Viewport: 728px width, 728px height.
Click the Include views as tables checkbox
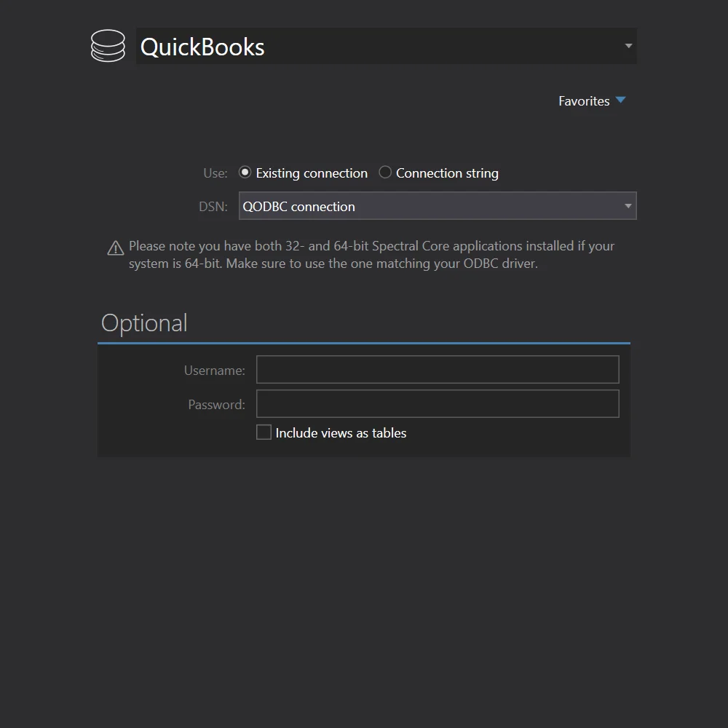click(x=264, y=432)
